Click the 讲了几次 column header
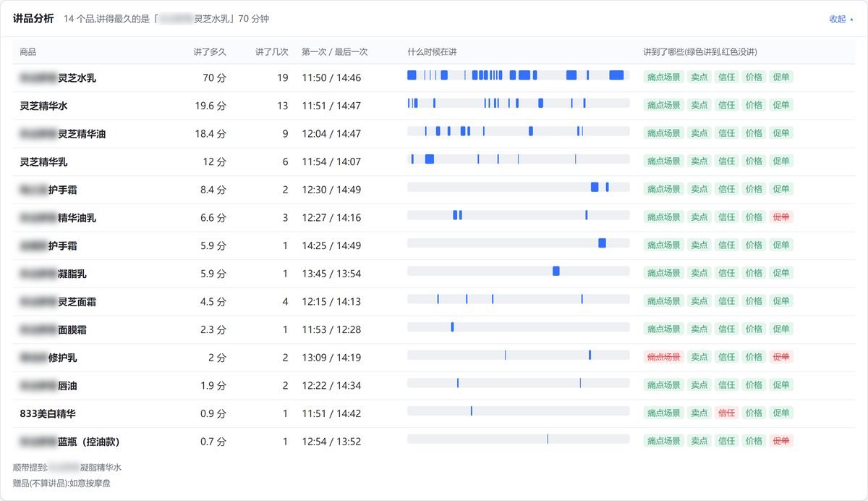The width and height of the screenshot is (868, 501). [x=272, y=52]
